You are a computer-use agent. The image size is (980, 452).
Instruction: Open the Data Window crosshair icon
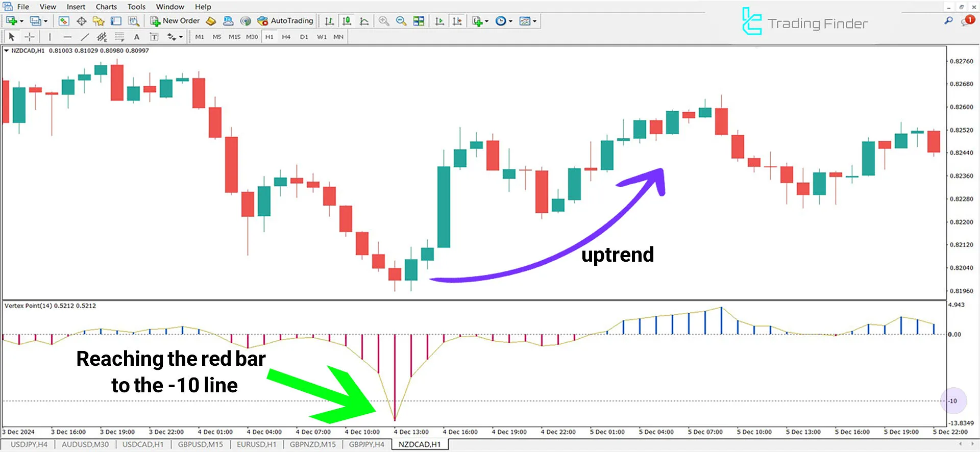81,21
